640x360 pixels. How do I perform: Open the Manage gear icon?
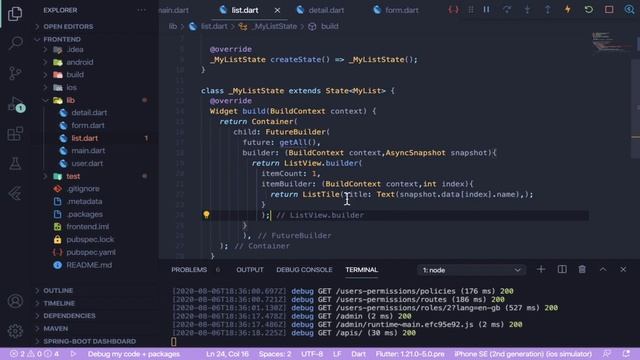pos(15,331)
